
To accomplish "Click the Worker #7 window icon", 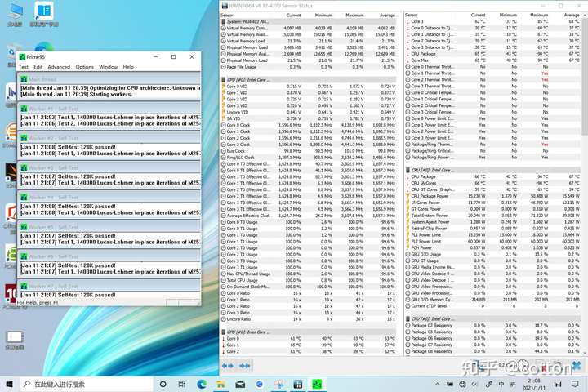I will [24, 286].
